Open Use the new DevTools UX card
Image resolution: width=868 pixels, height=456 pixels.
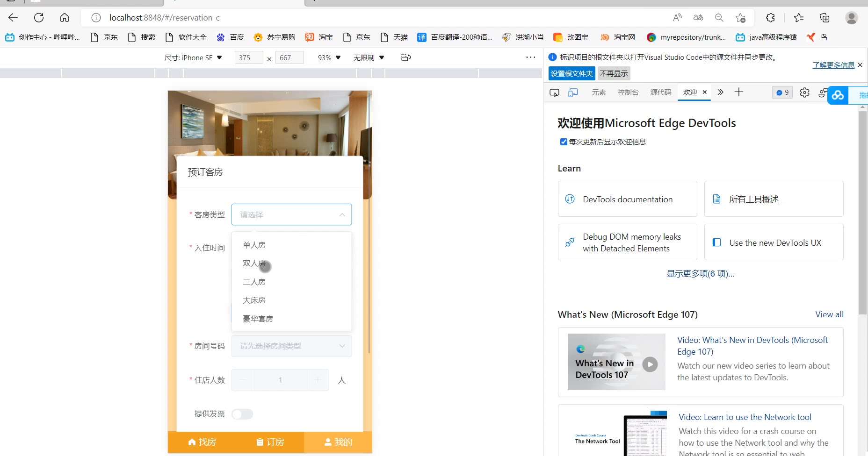point(774,242)
